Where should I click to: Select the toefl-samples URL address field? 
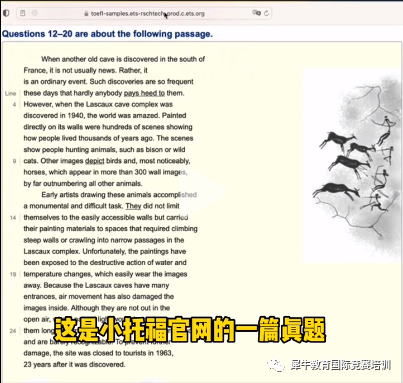(x=144, y=13)
